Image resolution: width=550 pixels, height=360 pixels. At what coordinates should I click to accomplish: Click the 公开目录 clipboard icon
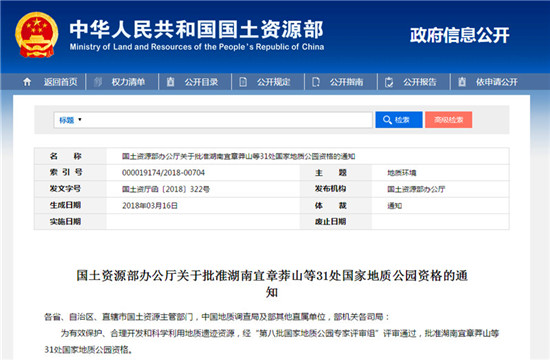170,82
